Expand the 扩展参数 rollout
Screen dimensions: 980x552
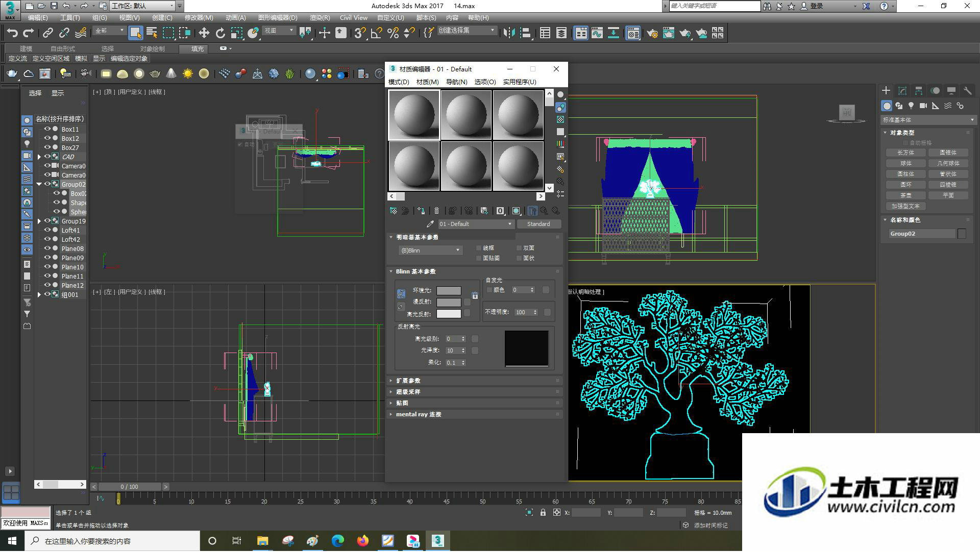(x=475, y=381)
